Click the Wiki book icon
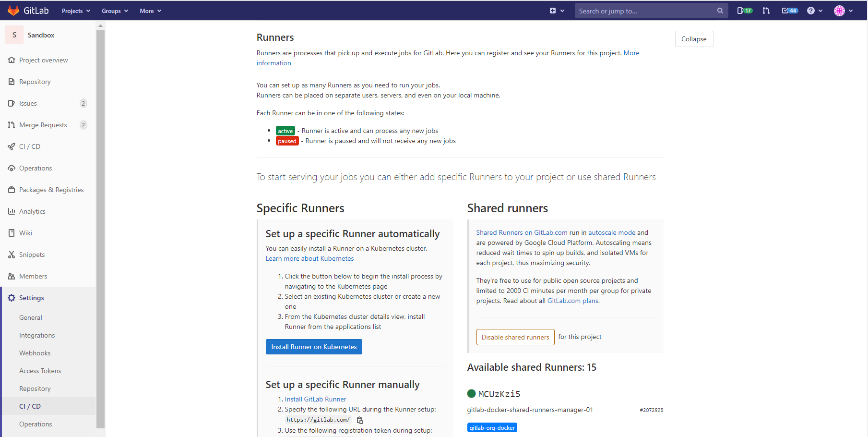Viewport: 868px width, 437px height. click(12, 233)
